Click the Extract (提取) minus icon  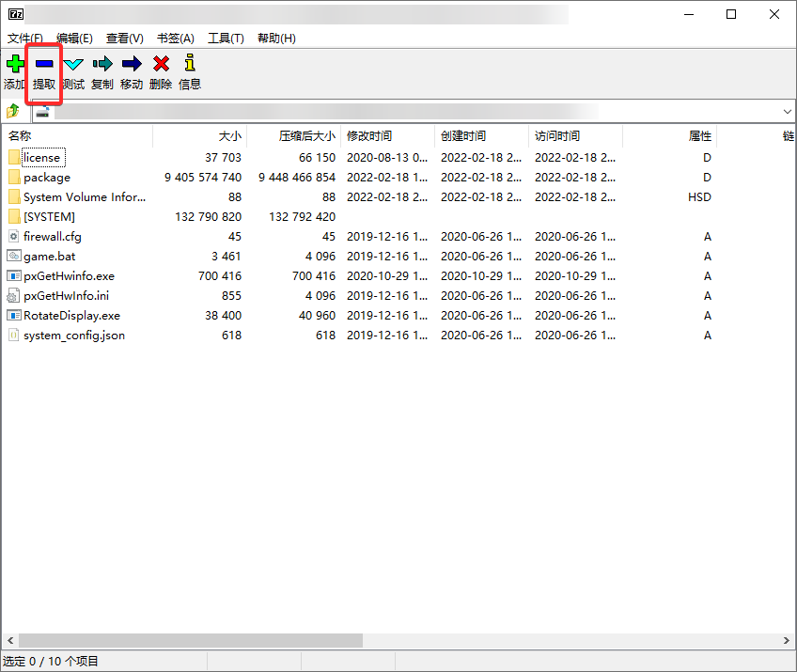pyautogui.click(x=44, y=64)
